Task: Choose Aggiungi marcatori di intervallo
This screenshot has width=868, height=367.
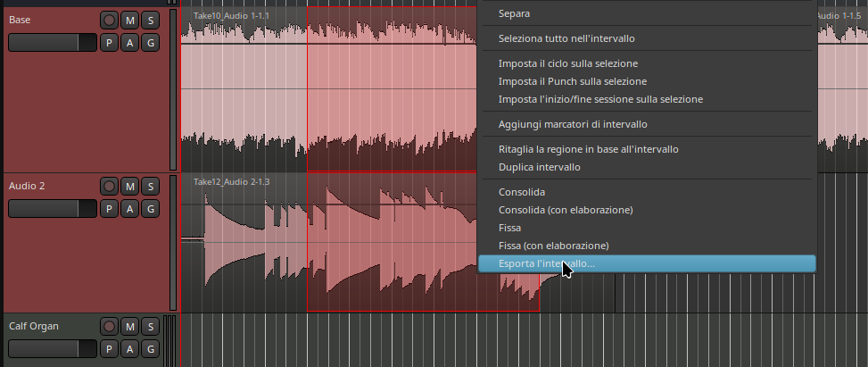Action: 573,124
